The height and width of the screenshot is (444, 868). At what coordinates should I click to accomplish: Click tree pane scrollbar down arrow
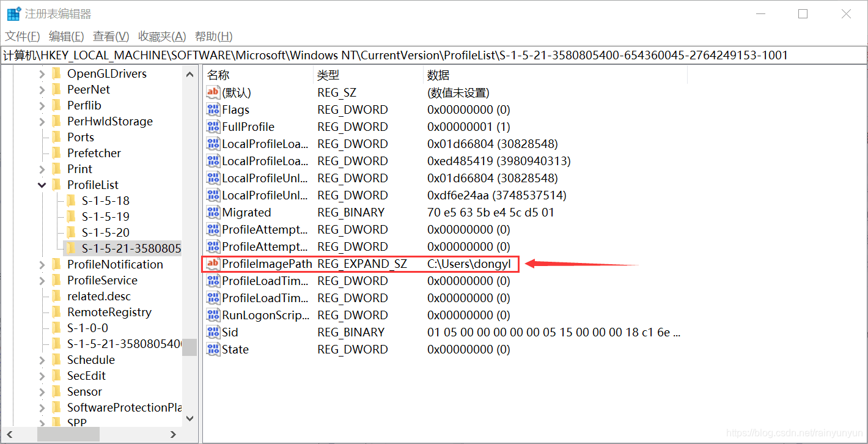(189, 418)
